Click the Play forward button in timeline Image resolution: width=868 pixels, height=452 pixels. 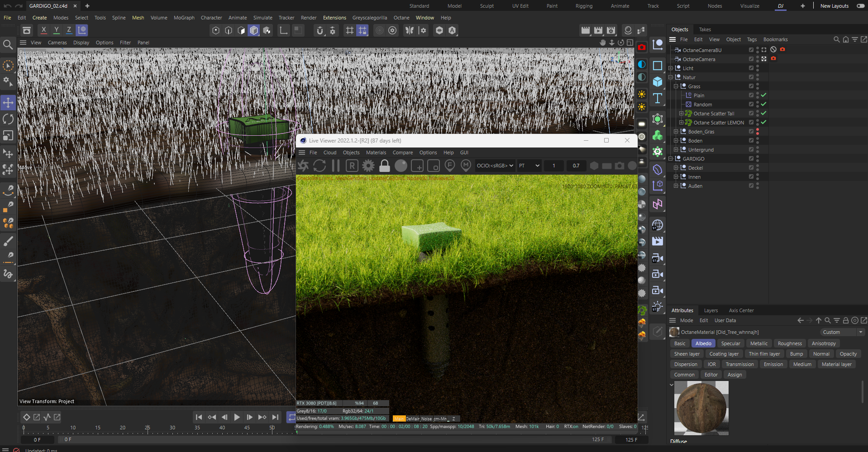237,417
